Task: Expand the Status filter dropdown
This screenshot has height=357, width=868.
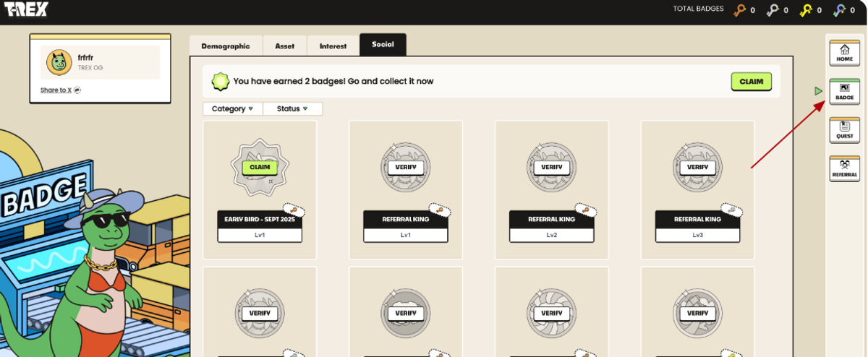Action: point(292,109)
